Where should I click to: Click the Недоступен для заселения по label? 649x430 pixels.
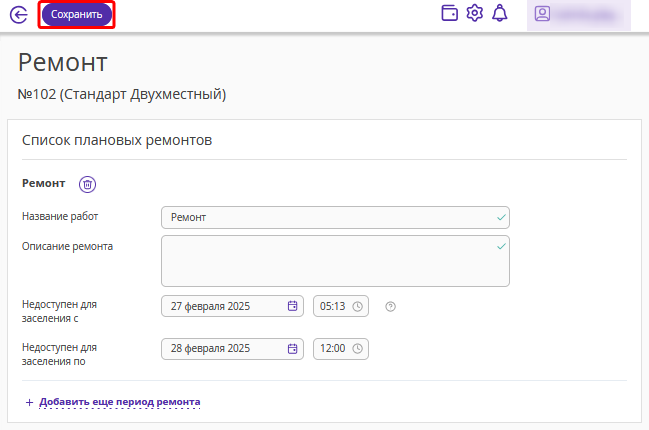[59, 354]
